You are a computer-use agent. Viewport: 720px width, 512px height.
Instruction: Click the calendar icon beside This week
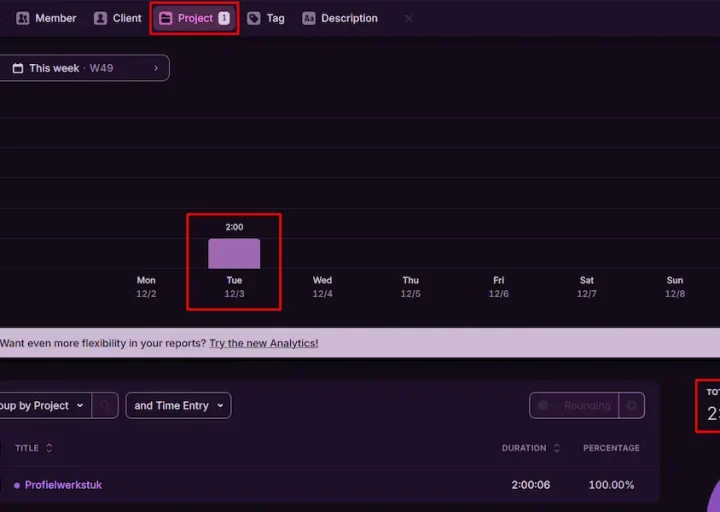[18, 68]
